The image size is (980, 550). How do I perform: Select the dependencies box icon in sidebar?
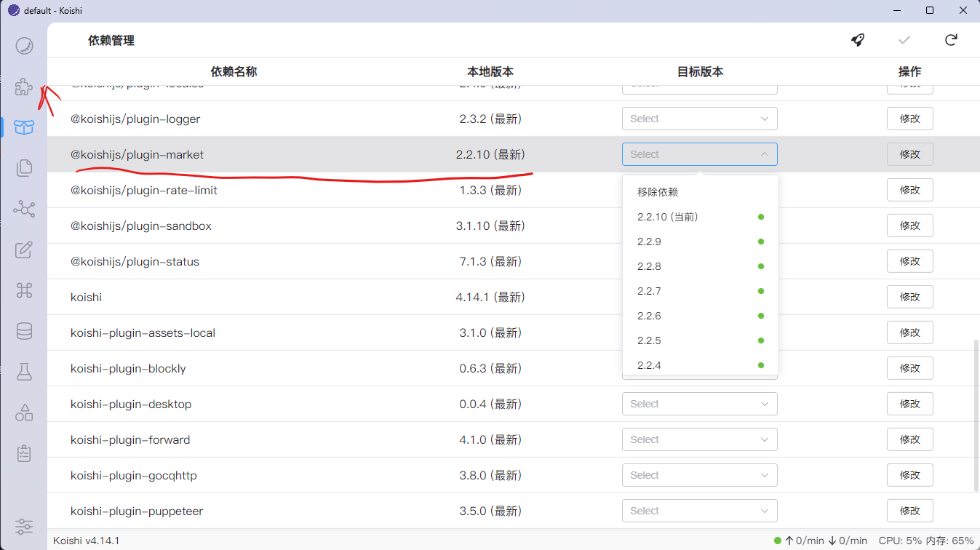(x=24, y=127)
